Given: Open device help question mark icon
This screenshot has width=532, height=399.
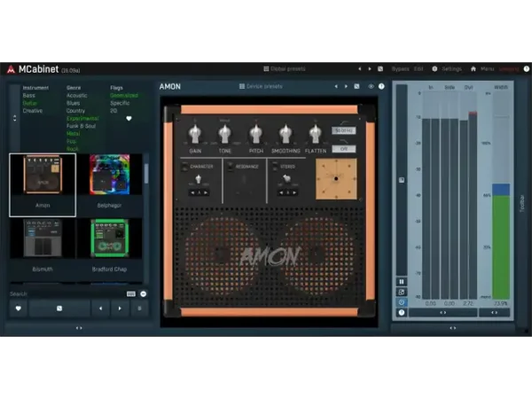Looking at the screenshot, I should (x=381, y=87).
